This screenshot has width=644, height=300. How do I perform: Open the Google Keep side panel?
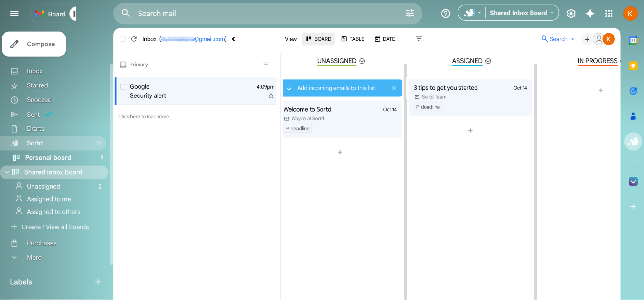point(633,66)
